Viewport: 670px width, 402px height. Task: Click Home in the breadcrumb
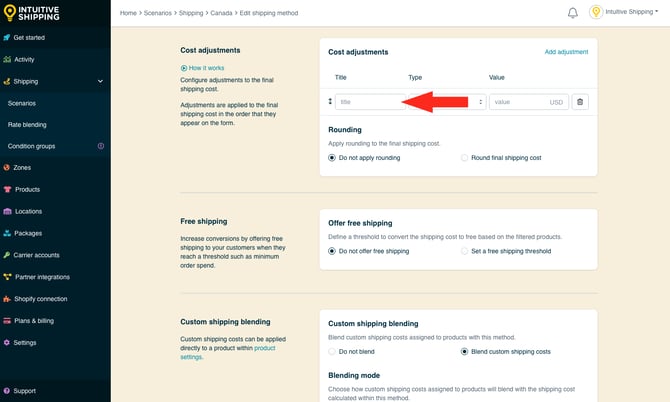click(x=128, y=13)
